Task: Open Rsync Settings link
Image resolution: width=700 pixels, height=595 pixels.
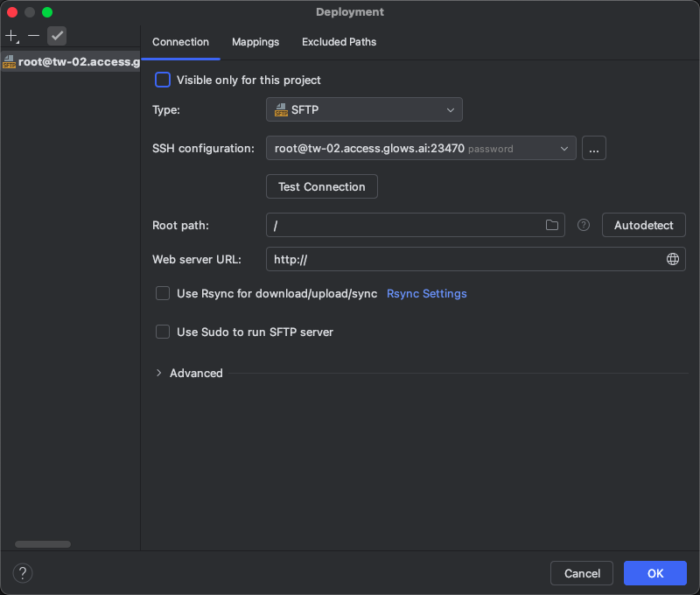Action: 427,293
